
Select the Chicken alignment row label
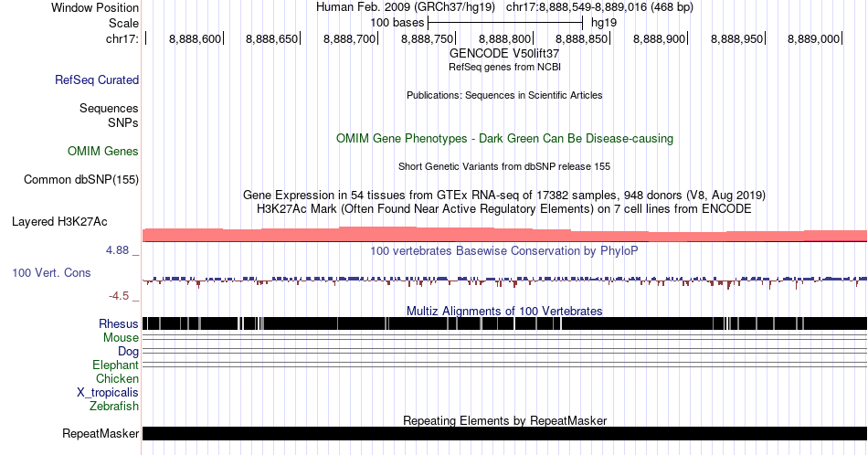coord(117,378)
